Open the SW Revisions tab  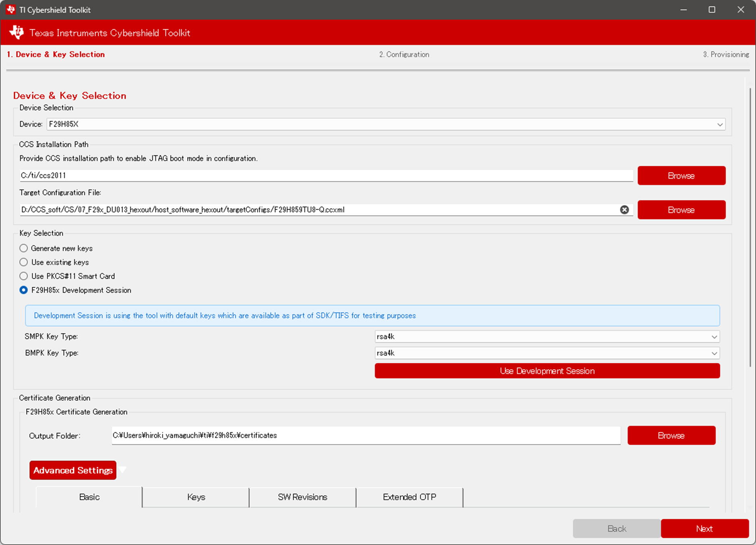[x=303, y=497]
